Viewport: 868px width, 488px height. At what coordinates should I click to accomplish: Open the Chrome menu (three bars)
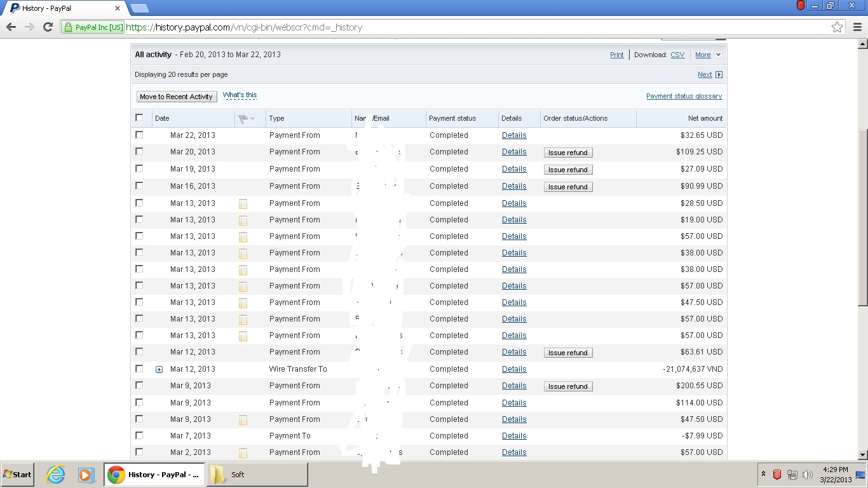pyautogui.click(x=857, y=27)
